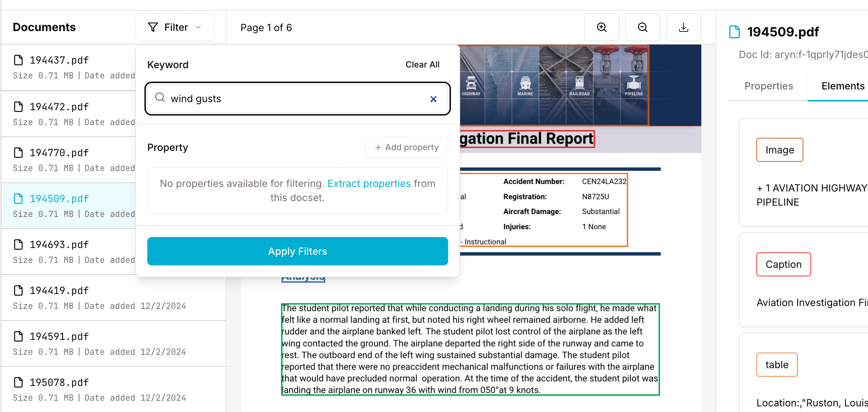Image resolution: width=868 pixels, height=412 pixels.
Task: Open 195078.pdf in document list
Action: point(113,389)
